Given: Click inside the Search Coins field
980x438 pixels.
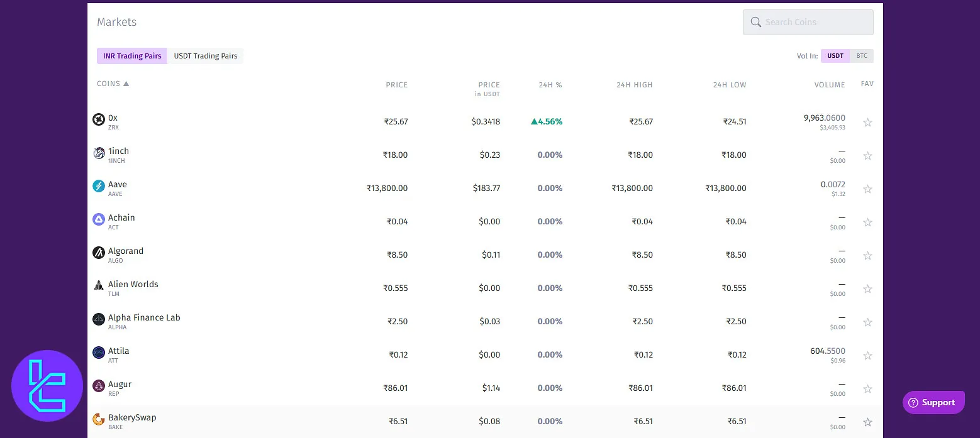Looking at the screenshot, I should (811, 21).
